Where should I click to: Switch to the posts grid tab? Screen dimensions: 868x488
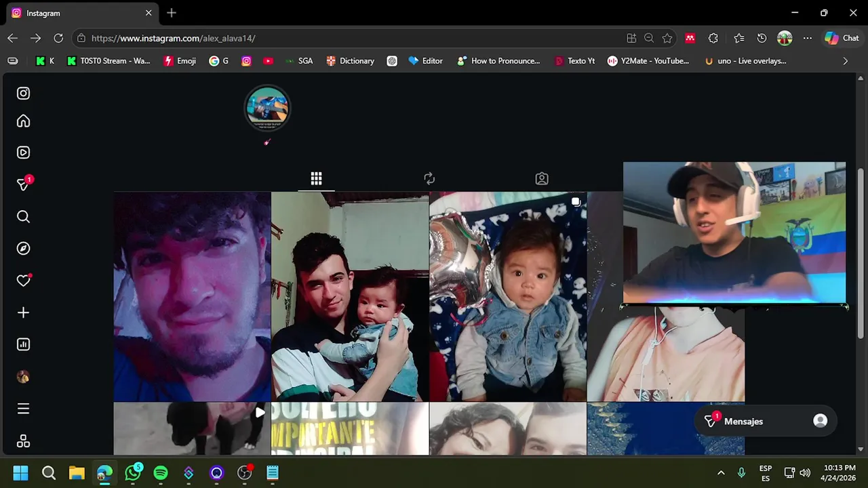pyautogui.click(x=316, y=178)
